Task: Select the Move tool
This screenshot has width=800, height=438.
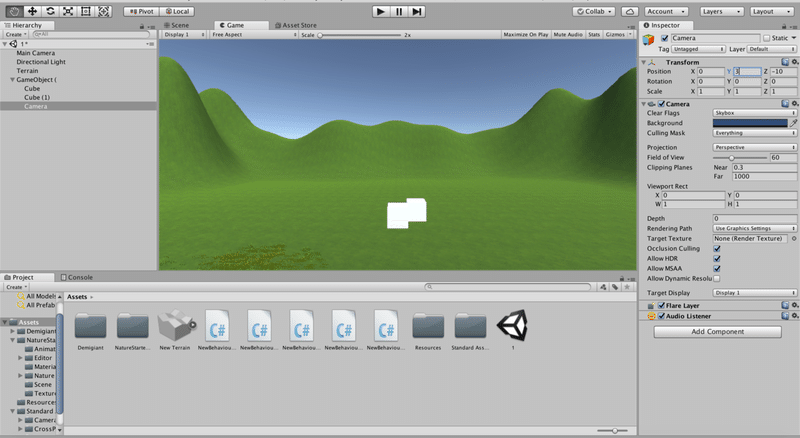Action: pos(32,11)
